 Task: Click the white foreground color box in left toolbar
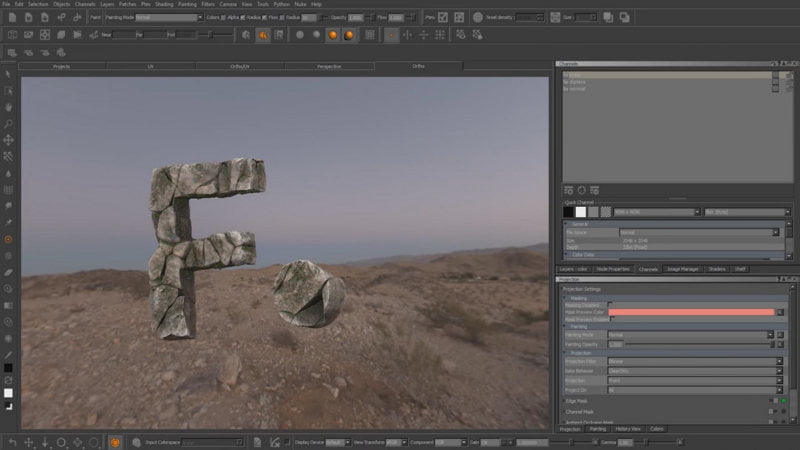(x=9, y=394)
